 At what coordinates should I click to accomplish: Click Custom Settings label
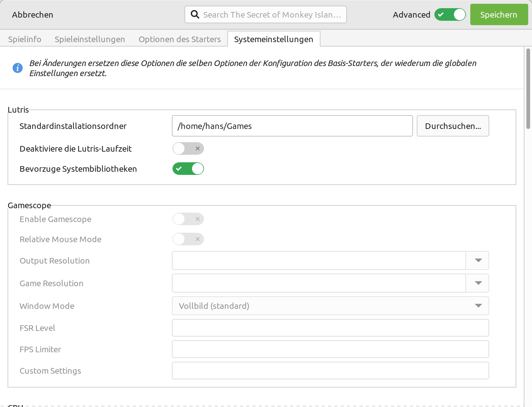pyautogui.click(x=50, y=371)
